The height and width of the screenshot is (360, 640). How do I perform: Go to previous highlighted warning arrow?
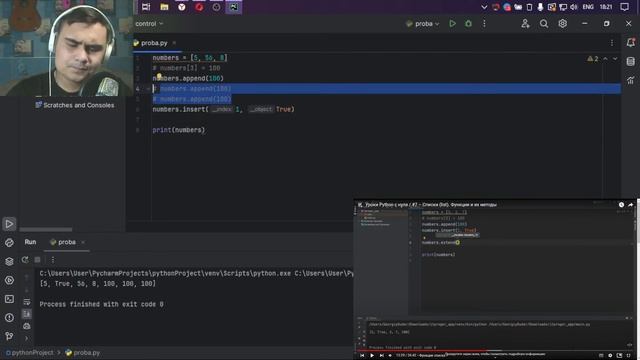[x=605, y=59]
